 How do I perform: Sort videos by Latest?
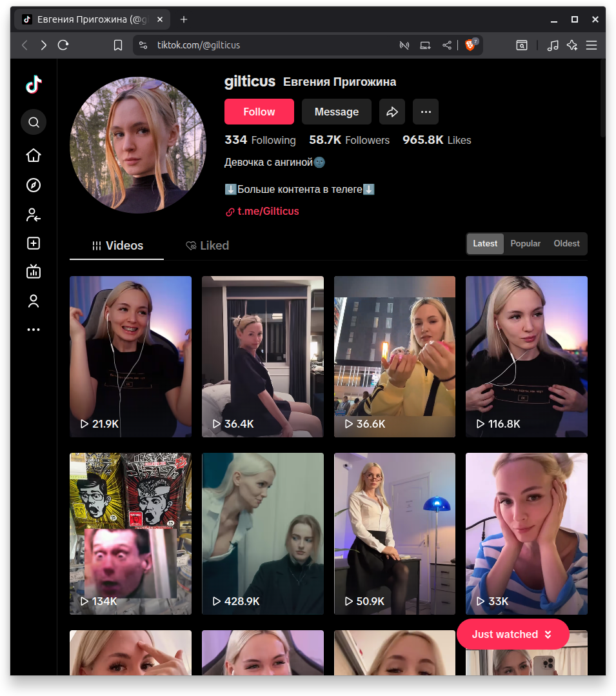point(485,244)
